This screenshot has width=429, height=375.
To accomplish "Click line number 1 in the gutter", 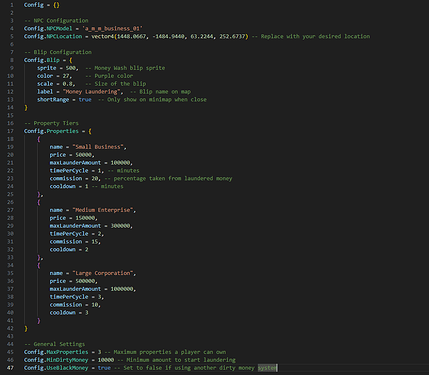I will click(x=12, y=5).
